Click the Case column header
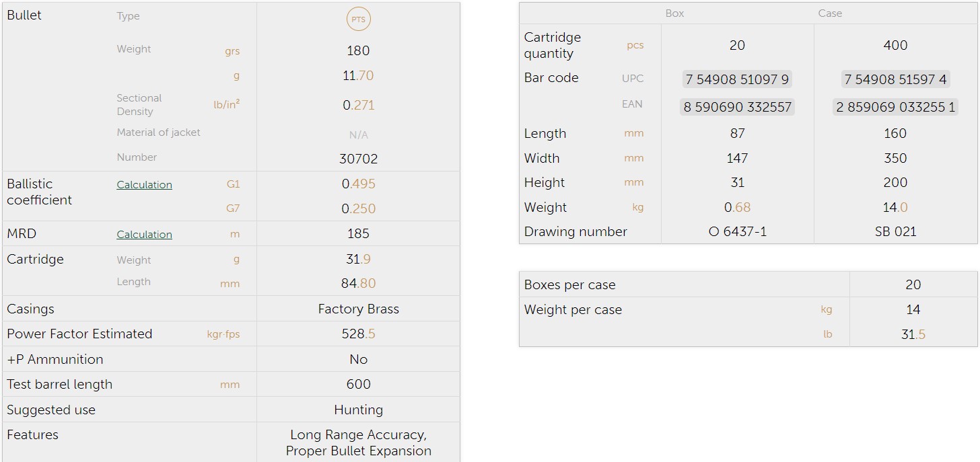This screenshot has width=980, height=462. [830, 13]
